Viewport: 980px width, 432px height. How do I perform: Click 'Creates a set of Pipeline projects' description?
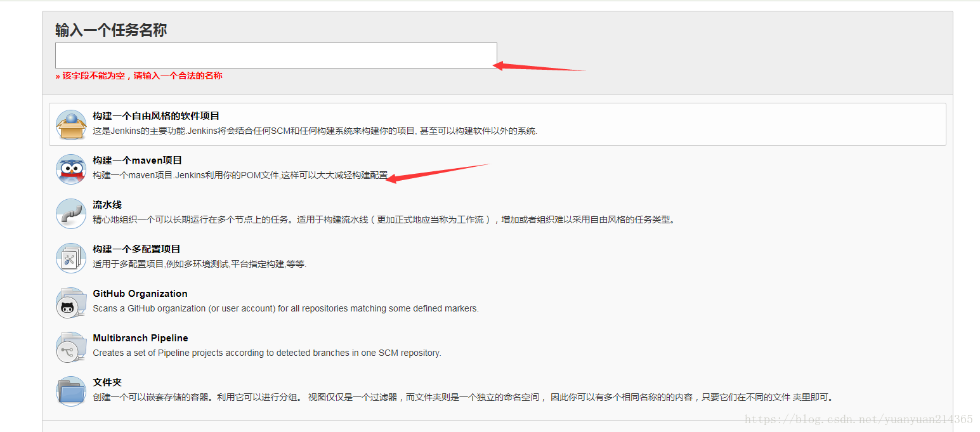pos(267,353)
